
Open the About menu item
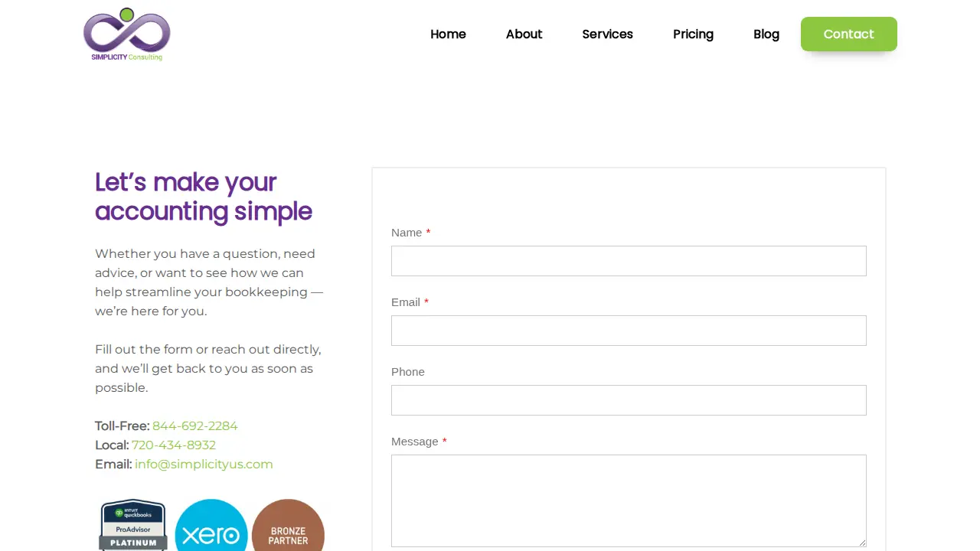524,34
